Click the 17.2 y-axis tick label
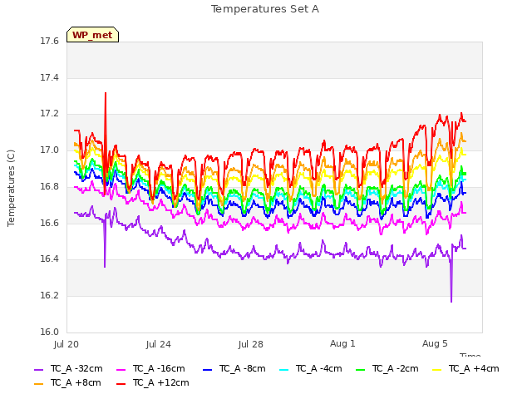532x399 pixels. tap(50, 114)
